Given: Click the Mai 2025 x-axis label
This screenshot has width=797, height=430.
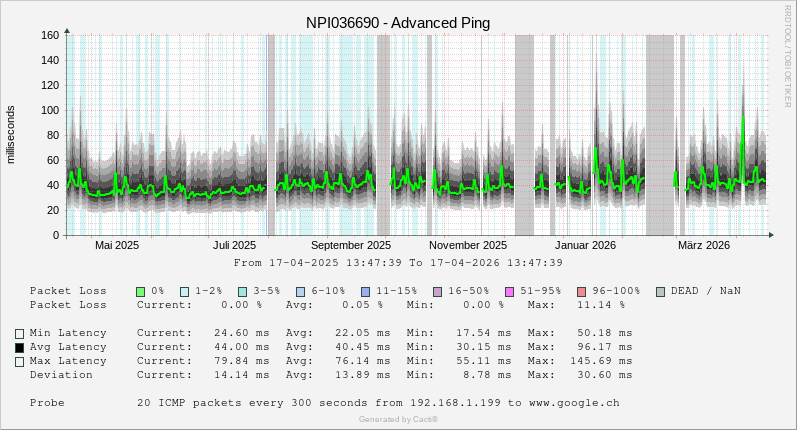Looking at the screenshot, I should point(117,245).
